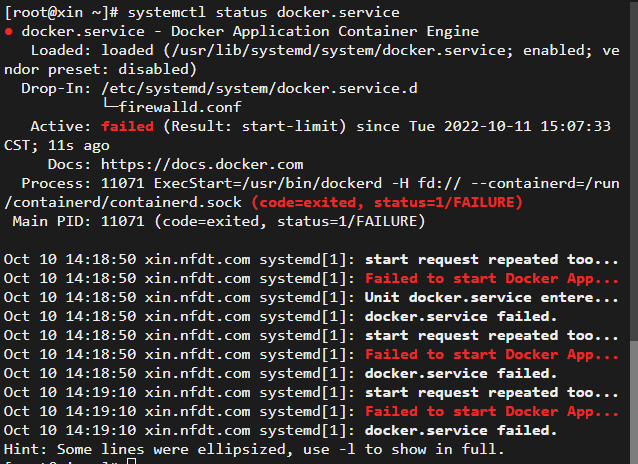This screenshot has width=638, height=464.
Task: Click the 'systemctl status docker.service' command text
Action: coord(264,12)
